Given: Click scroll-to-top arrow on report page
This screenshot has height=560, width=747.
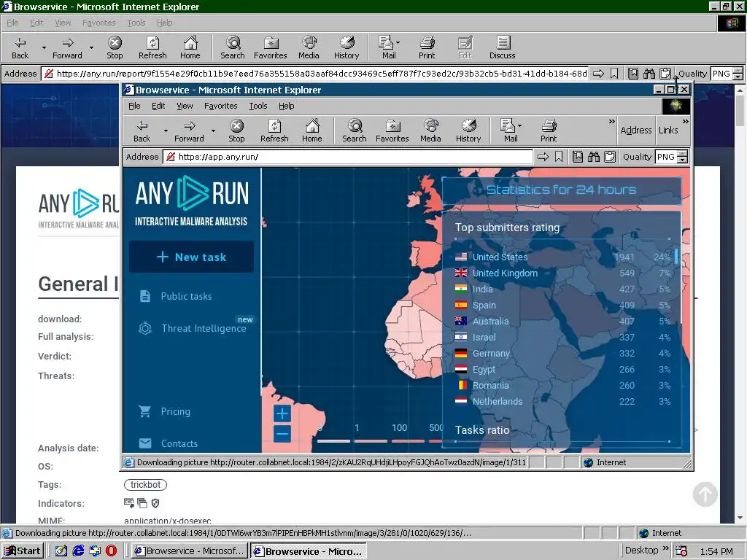Looking at the screenshot, I should (705, 494).
